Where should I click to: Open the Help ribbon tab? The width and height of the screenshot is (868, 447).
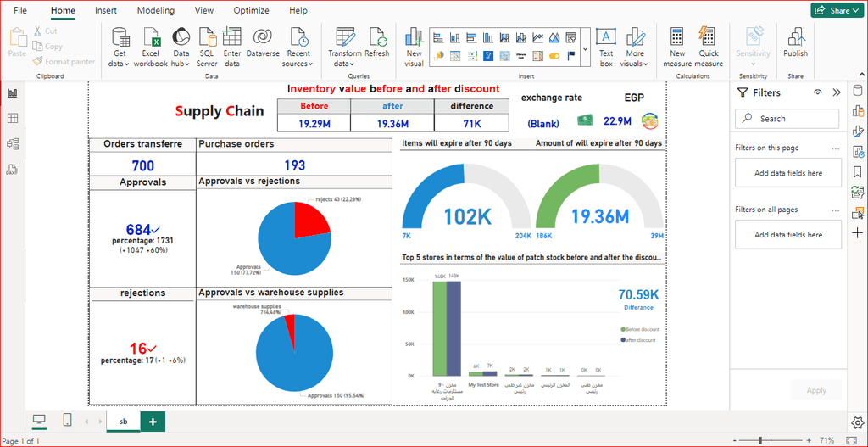(298, 10)
